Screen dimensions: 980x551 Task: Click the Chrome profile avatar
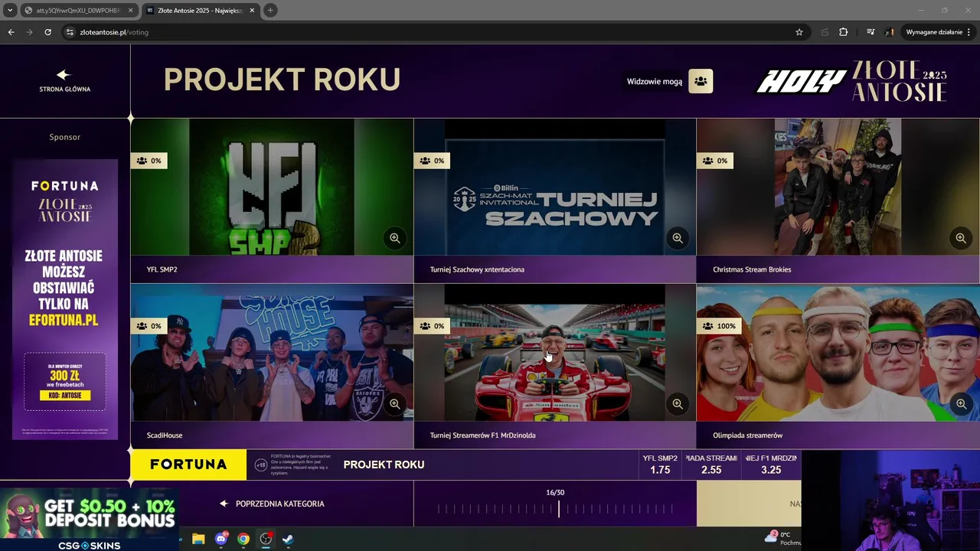890,32
